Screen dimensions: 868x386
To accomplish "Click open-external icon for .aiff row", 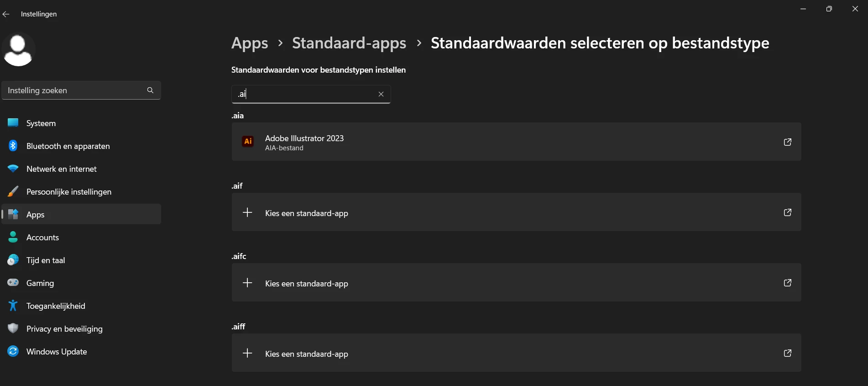I will tap(788, 353).
